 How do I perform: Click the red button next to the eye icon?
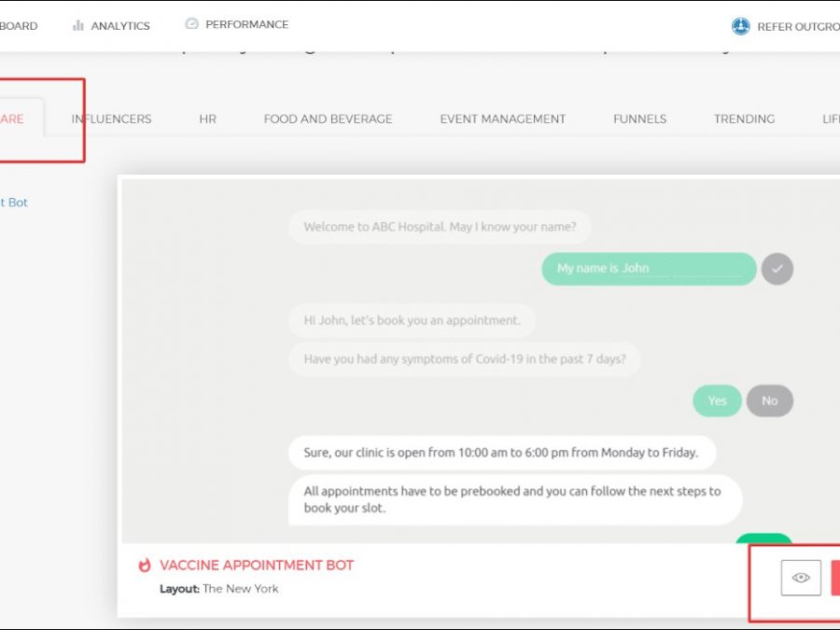(x=834, y=578)
